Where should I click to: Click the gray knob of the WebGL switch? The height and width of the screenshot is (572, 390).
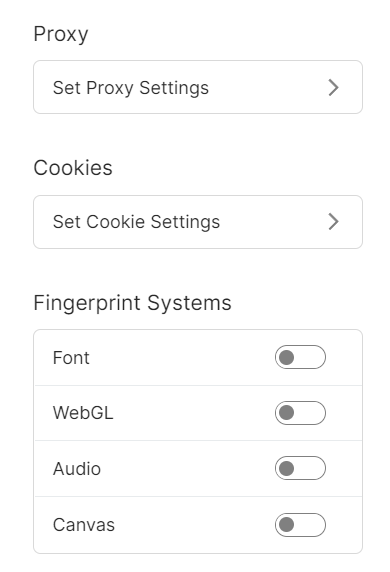click(286, 413)
